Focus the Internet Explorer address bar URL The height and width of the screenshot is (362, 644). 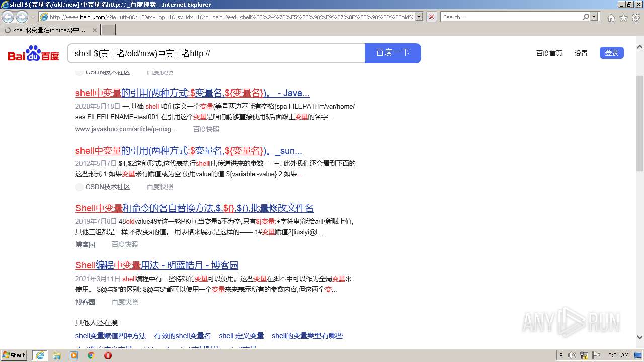(231, 17)
